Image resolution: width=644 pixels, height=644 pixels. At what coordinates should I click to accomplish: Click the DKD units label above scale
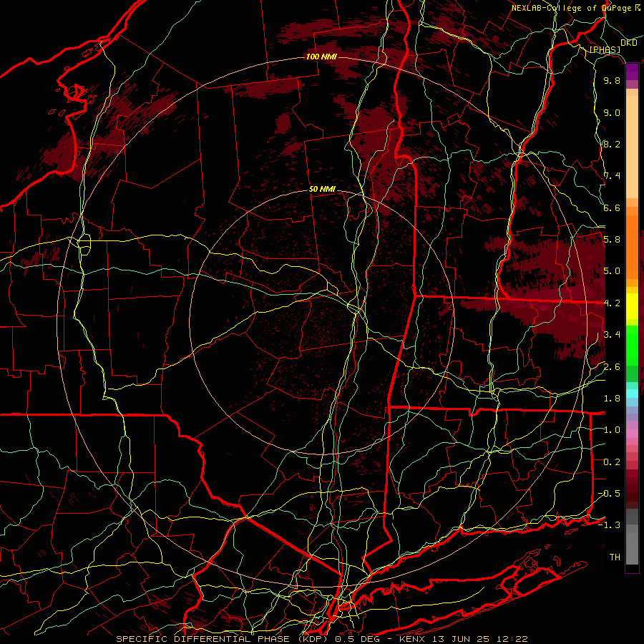pos(628,43)
